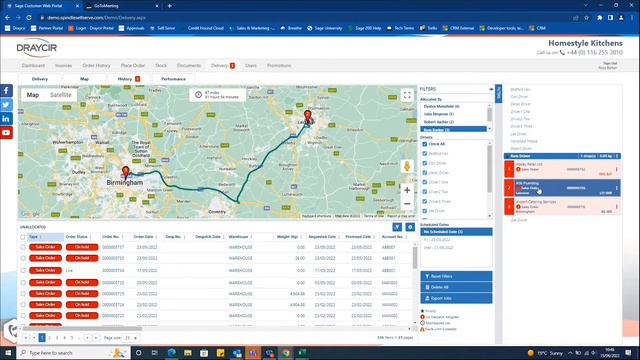This screenshot has width=640, height=360.
Task: Open the Place Order menu item
Action: click(133, 66)
